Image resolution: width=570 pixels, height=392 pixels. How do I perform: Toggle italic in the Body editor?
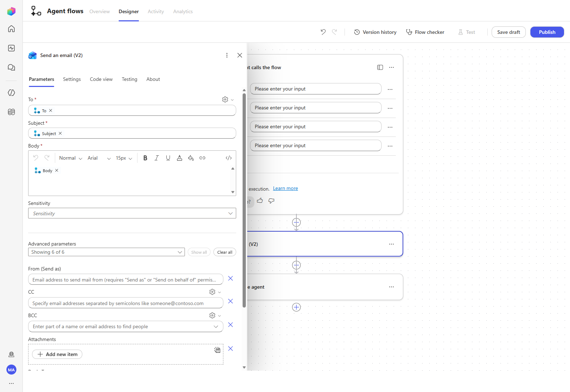157,158
